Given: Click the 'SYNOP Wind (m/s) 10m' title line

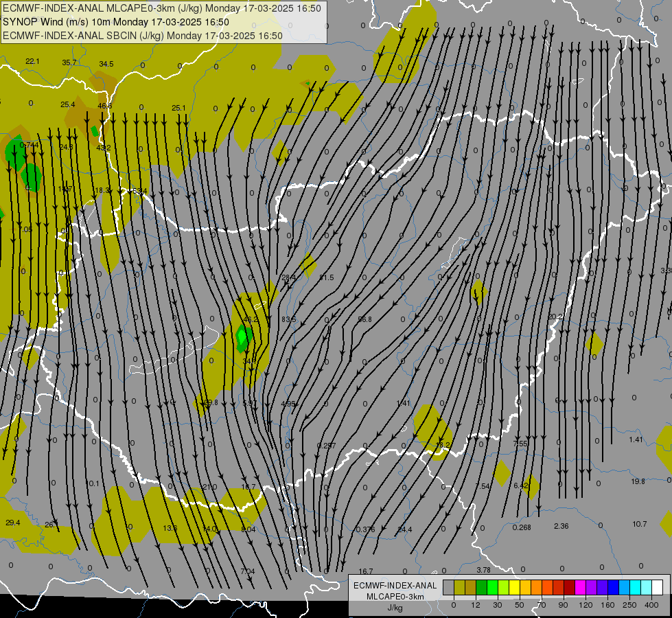Looking at the screenshot, I should coord(116,22).
